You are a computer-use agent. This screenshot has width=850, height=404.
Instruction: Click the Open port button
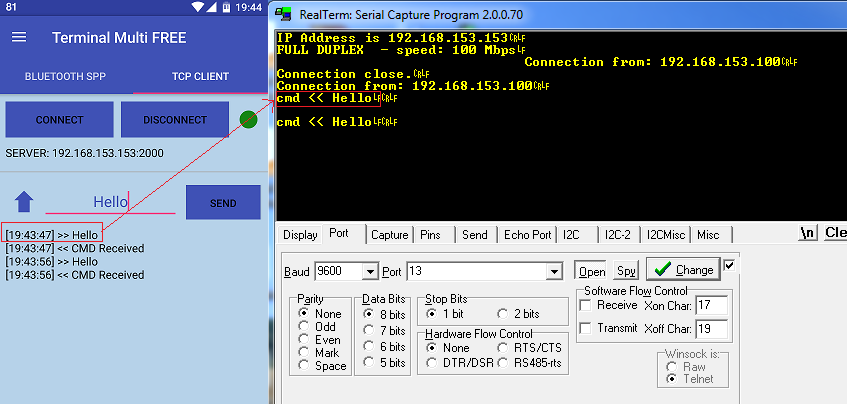(591, 271)
